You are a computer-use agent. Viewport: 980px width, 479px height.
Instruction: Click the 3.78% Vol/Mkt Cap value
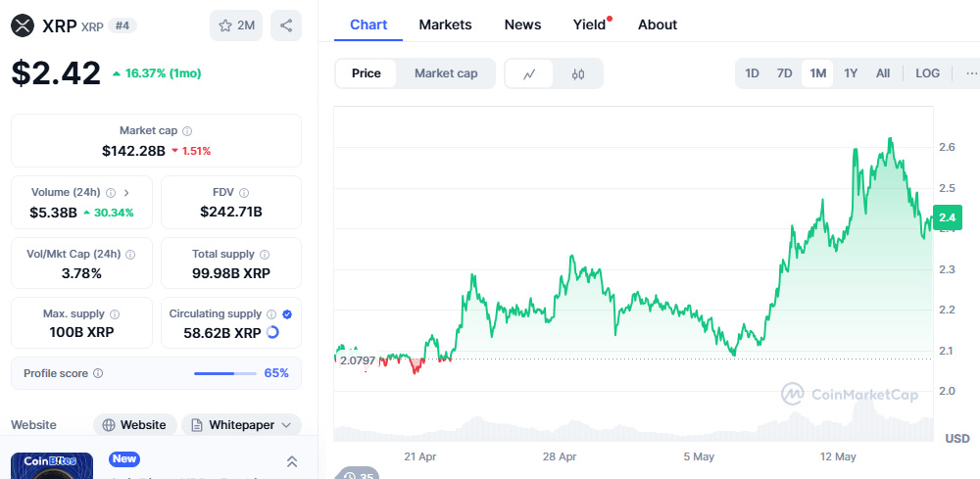pos(81,273)
